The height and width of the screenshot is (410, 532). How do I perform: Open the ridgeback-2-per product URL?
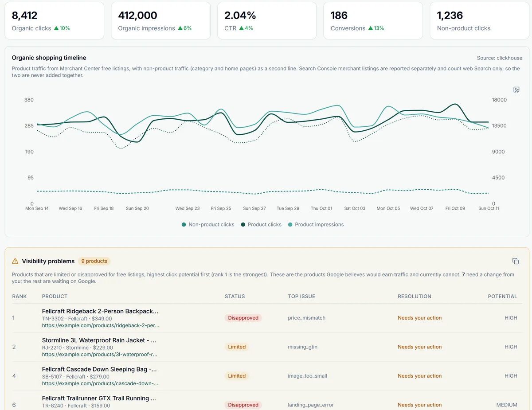(x=101, y=325)
